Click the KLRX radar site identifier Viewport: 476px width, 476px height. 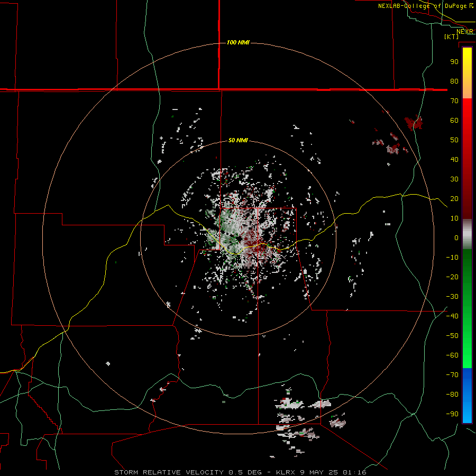[286, 472]
